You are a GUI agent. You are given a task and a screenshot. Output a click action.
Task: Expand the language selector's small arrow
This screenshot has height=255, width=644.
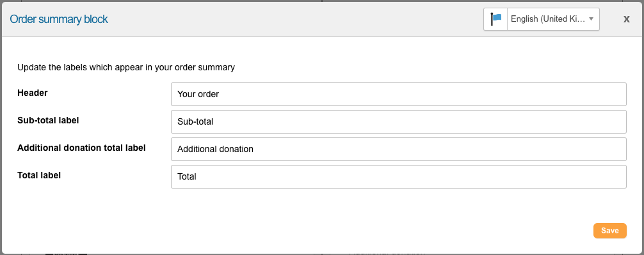591,19
